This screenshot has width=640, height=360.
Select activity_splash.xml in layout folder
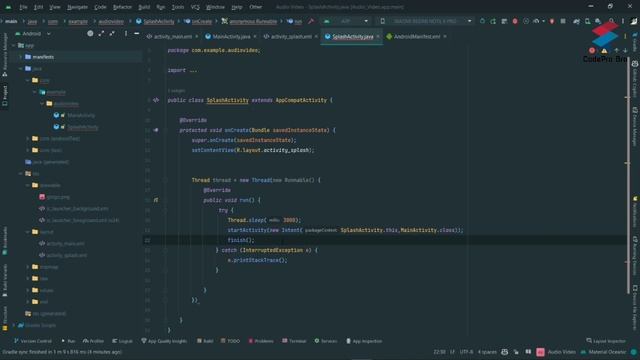click(67, 255)
